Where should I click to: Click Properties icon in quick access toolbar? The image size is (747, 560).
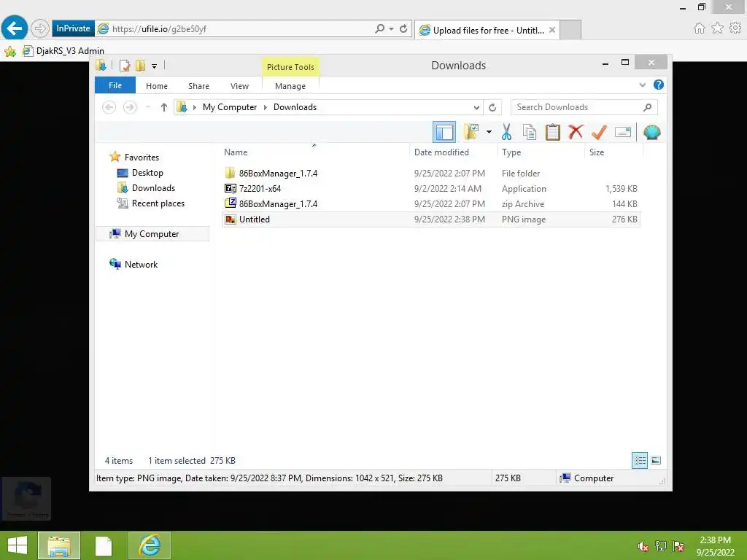click(125, 65)
